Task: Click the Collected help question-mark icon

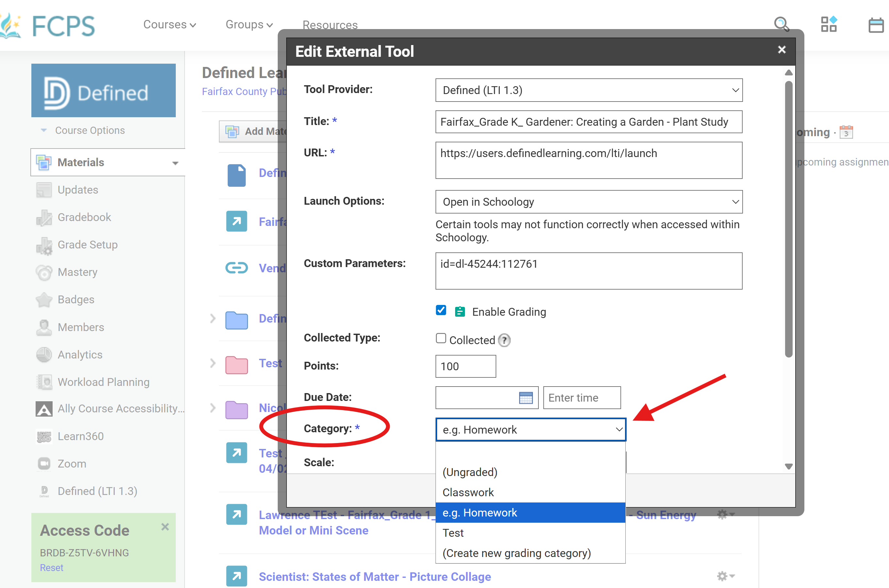Action: tap(504, 340)
